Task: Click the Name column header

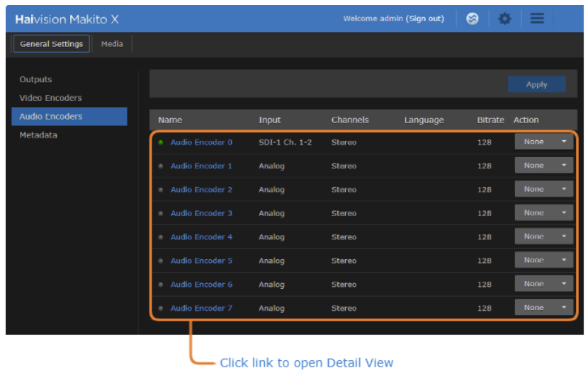Action: click(x=170, y=120)
